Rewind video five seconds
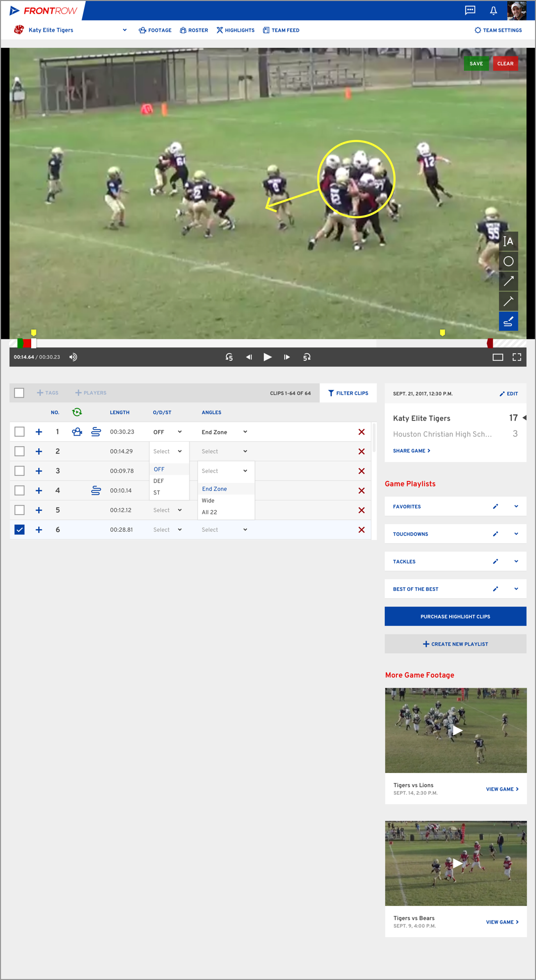Image resolution: width=536 pixels, height=980 pixels. pos(229,357)
